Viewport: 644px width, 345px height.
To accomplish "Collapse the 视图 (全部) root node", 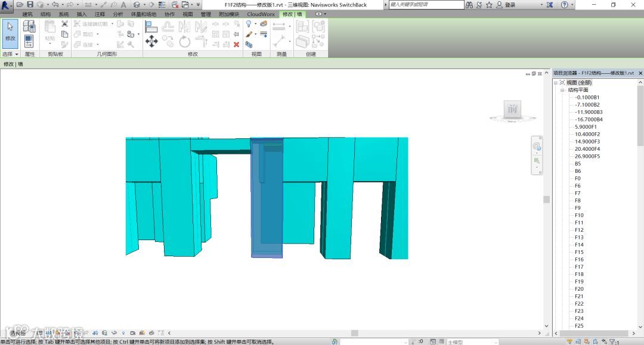I will [x=556, y=82].
